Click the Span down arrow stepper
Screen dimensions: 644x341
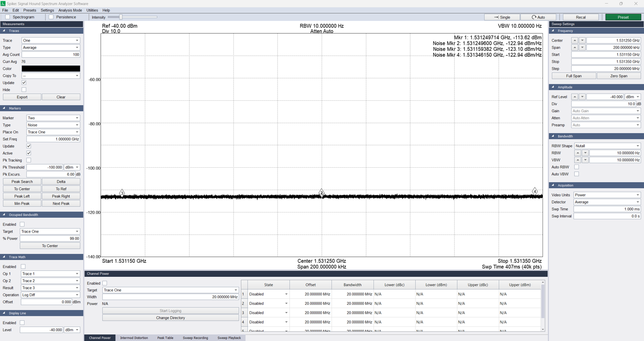582,48
